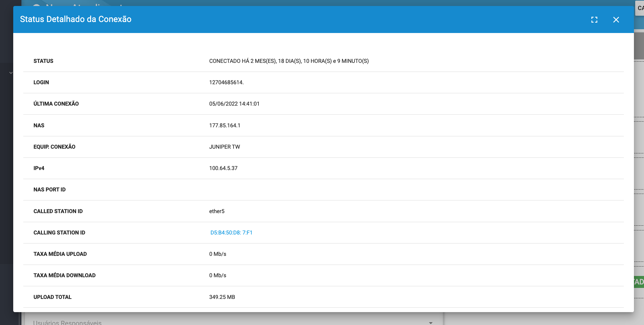Image resolution: width=644 pixels, height=325 pixels.
Task: Click the CALLED STATION ID label
Action: (x=58, y=211)
